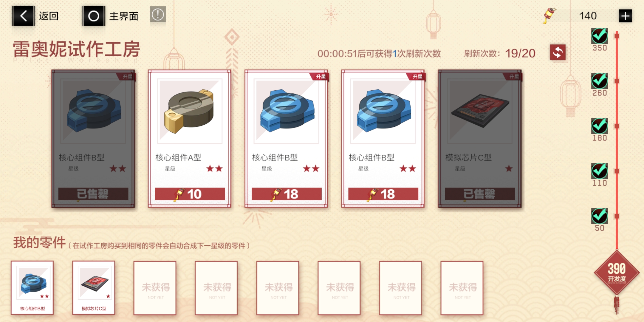Click the red refresh shop icon
This screenshot has height=322, width=644.
tap(558, 52)
